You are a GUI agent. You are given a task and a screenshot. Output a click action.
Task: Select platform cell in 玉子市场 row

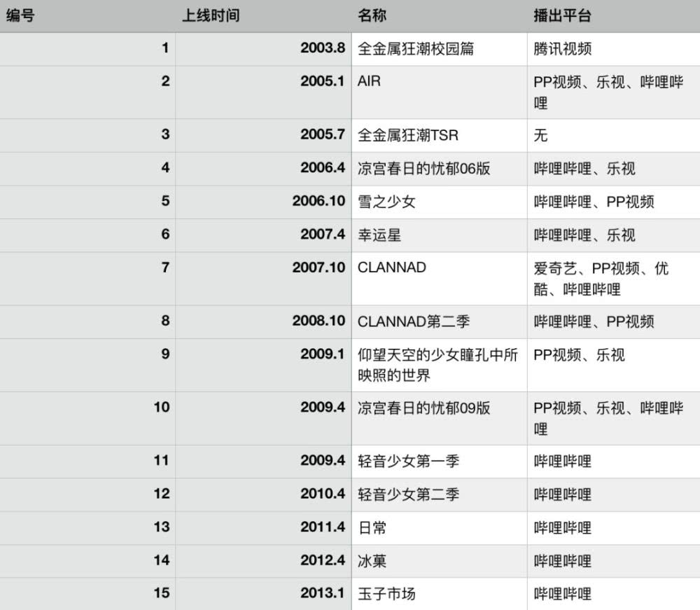click(x=613, y=594)
